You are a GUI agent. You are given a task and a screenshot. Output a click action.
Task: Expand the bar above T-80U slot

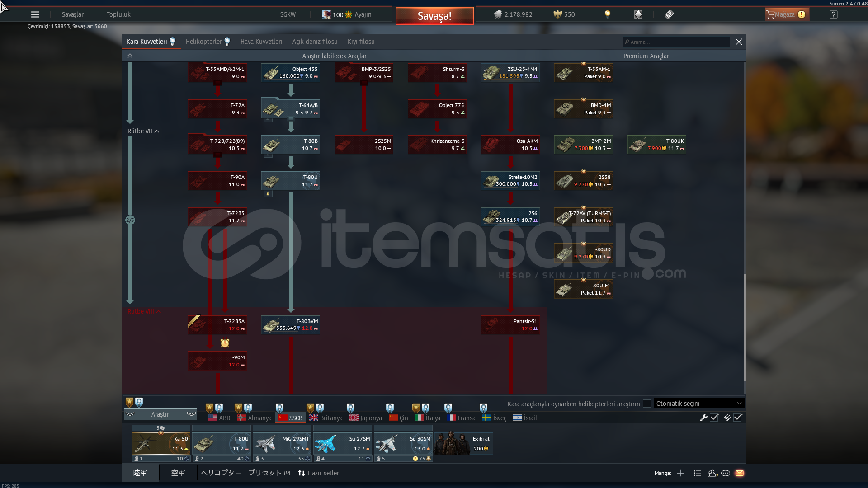tap(222, 428)
